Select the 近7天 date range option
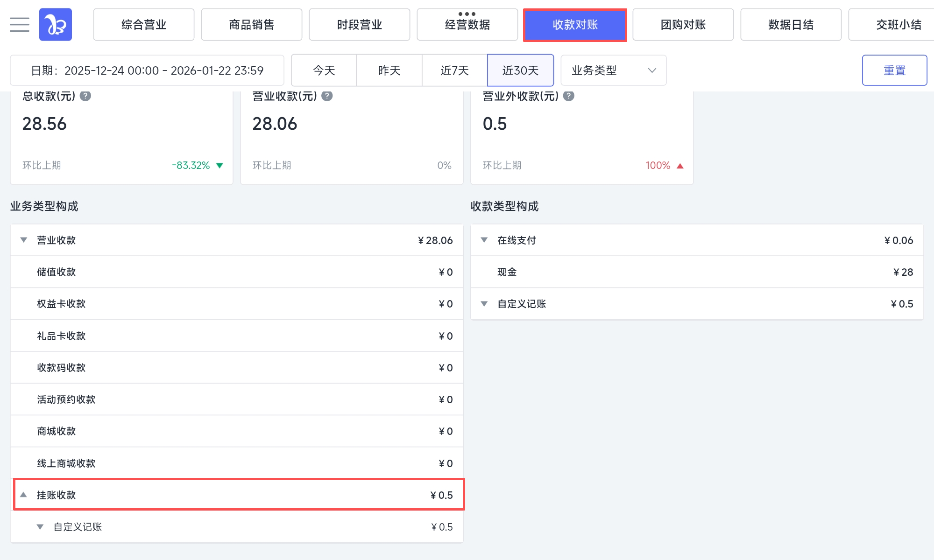 point(454,70)
